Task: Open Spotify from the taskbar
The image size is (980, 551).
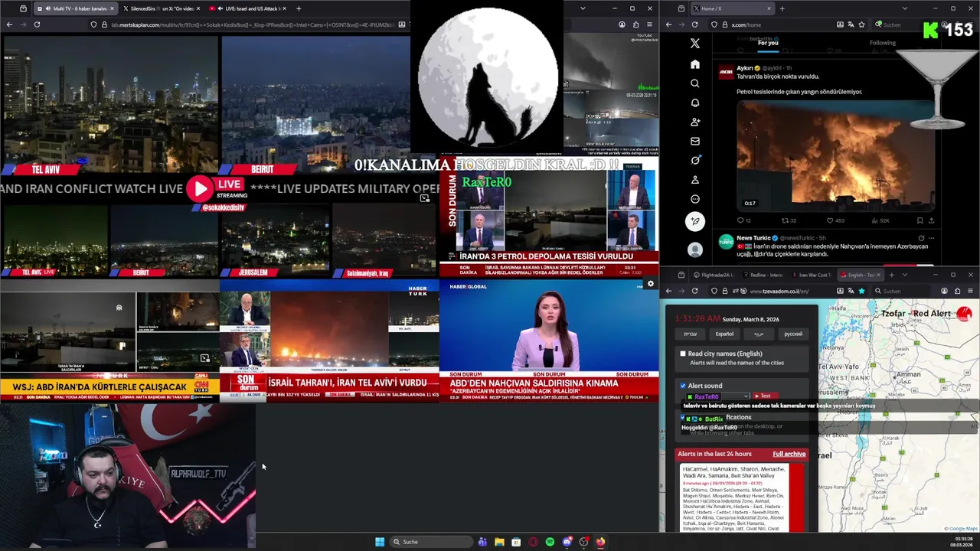Action: (x=550, y=542)
